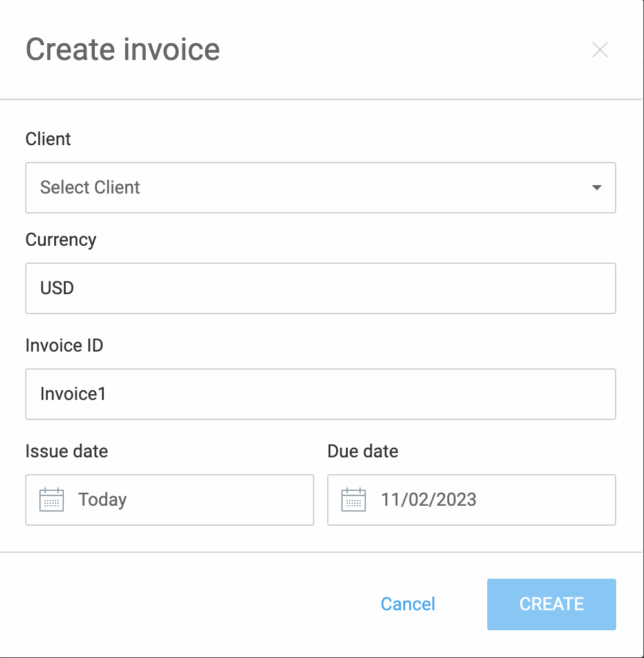This screenshot has height=658, width=644.
Task: Click the Currency field showing USD
Action: (x=321, y=288)
